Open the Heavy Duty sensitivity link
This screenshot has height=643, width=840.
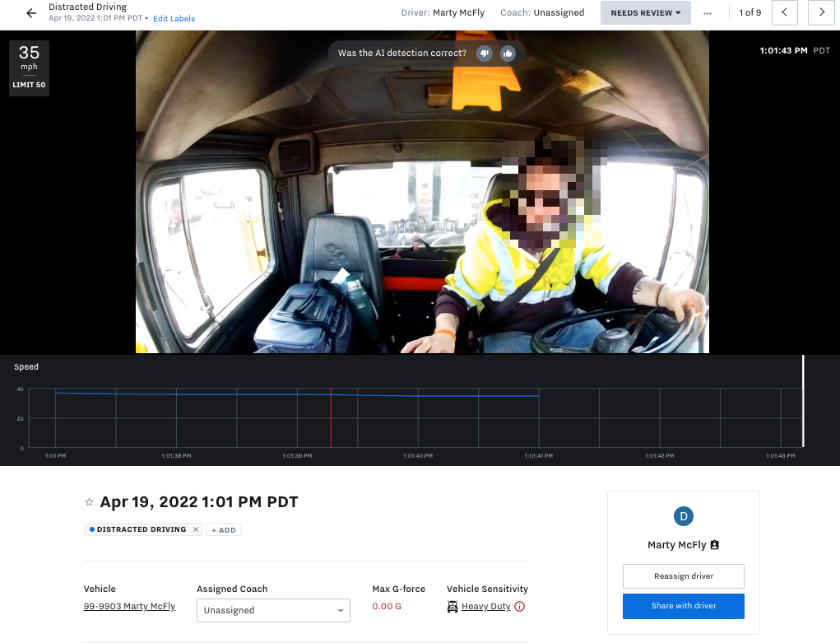click(x=485, y=607)
